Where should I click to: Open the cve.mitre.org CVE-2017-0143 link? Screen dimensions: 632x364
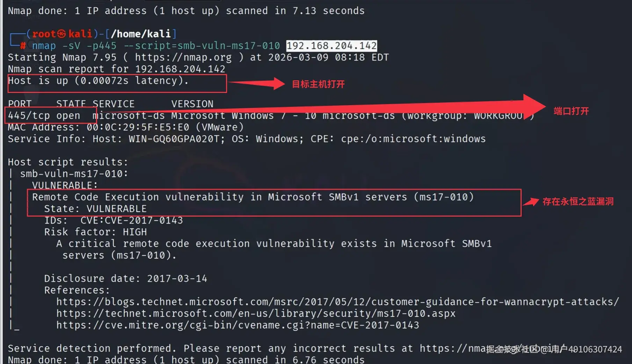click(238, 325)
